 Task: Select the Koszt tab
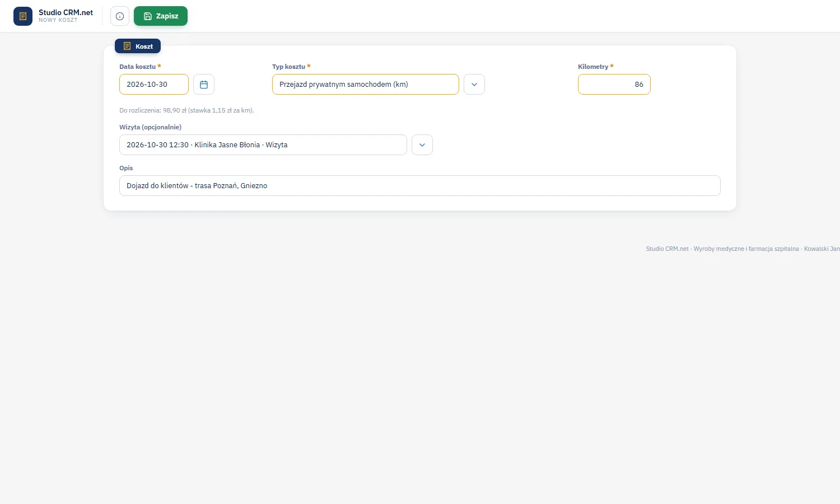point(138,46)
